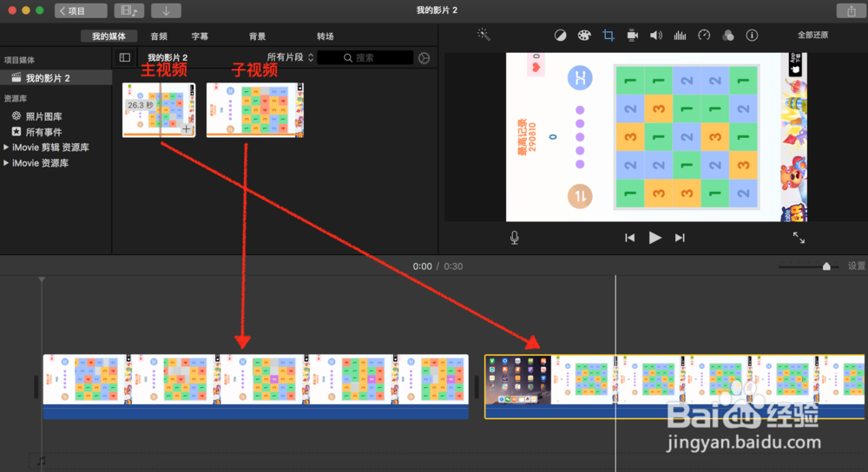Image resolution: width=868 pixels, height=472 pixels.
Task: Toggle the library sidebar list
Action: click(124, 57)
